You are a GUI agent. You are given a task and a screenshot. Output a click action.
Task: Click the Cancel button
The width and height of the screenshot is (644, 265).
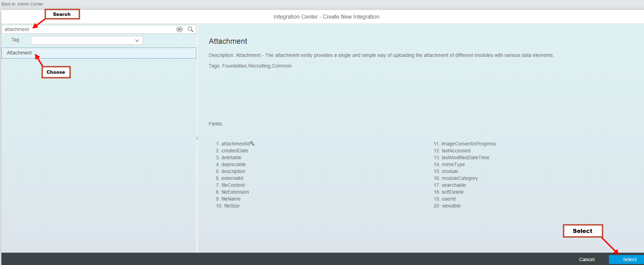click(587, 259)
